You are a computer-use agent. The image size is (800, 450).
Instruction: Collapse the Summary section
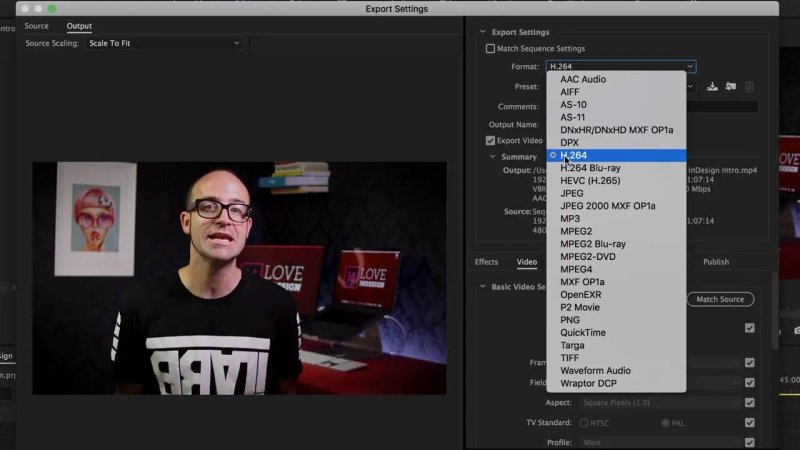tap(492, 157)
